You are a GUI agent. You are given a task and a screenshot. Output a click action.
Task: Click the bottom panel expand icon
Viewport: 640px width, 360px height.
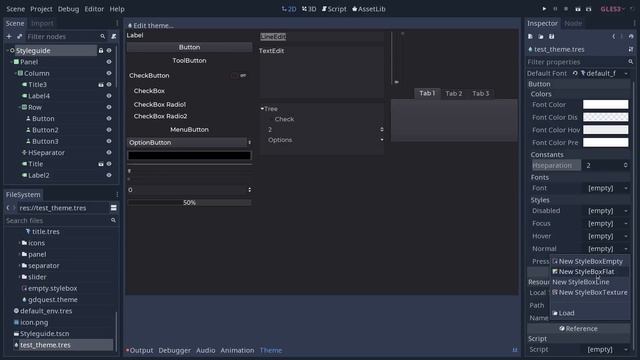[515, 350]
